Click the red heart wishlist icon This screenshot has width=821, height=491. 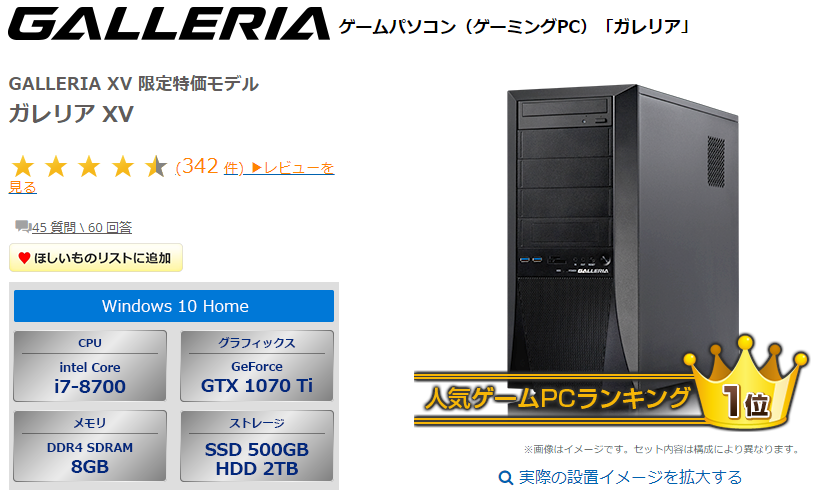pos(24,258)
